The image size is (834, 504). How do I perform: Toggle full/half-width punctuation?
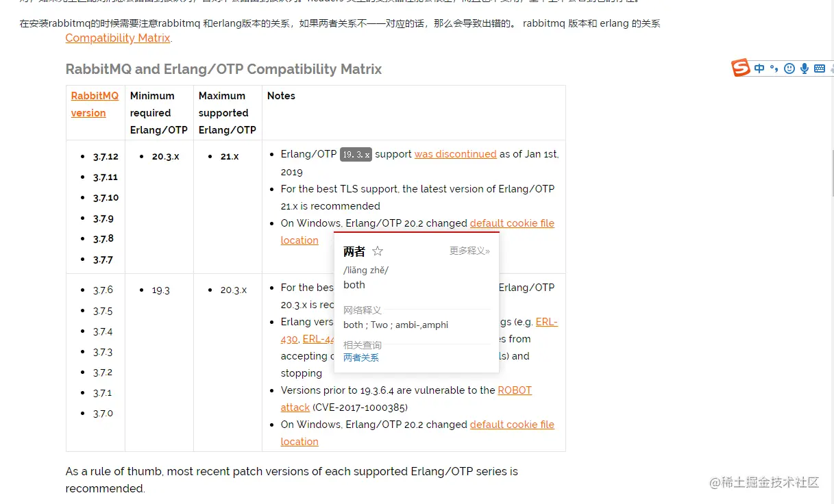(774, 68)
